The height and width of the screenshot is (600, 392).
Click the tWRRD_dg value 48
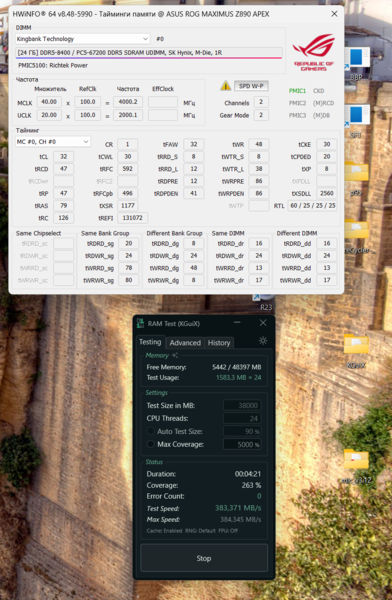194,268
